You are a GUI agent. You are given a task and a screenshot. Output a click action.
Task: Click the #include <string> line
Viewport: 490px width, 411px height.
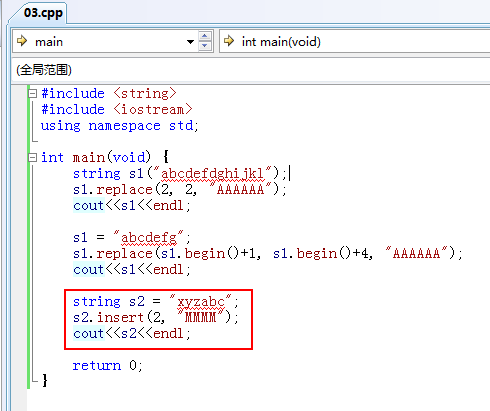click(109, 93)
